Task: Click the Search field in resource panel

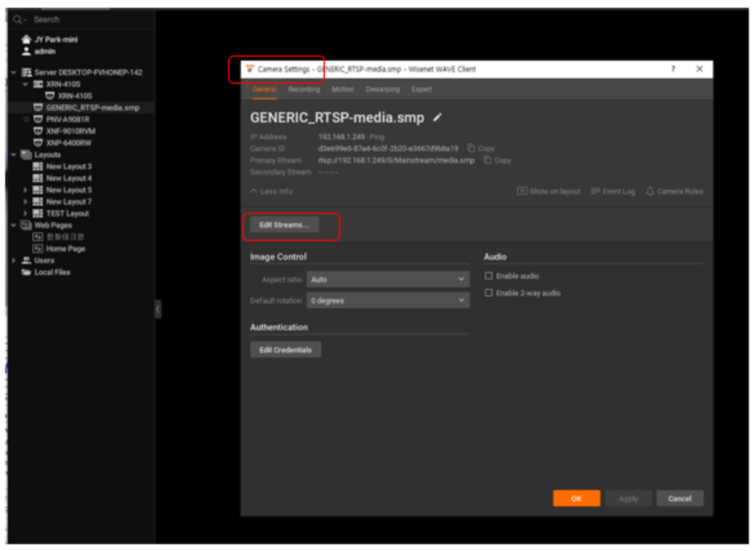Action: tap(64, 19)
